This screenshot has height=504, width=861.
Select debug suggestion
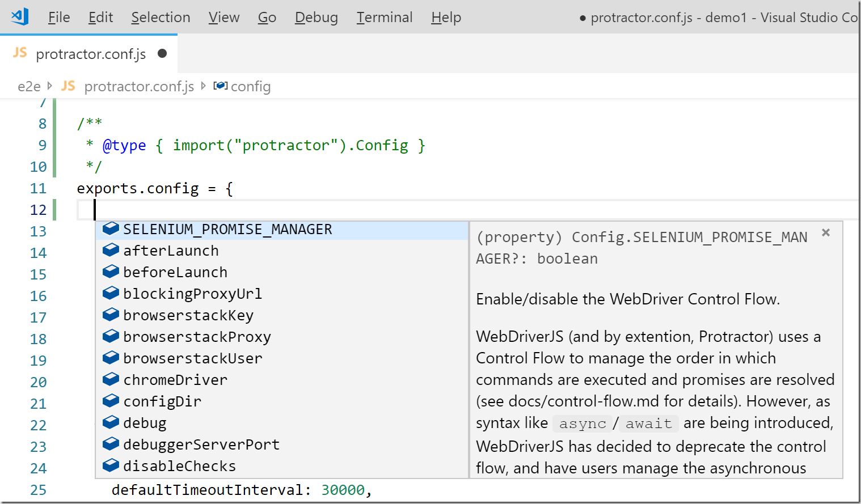pos(282,423)
